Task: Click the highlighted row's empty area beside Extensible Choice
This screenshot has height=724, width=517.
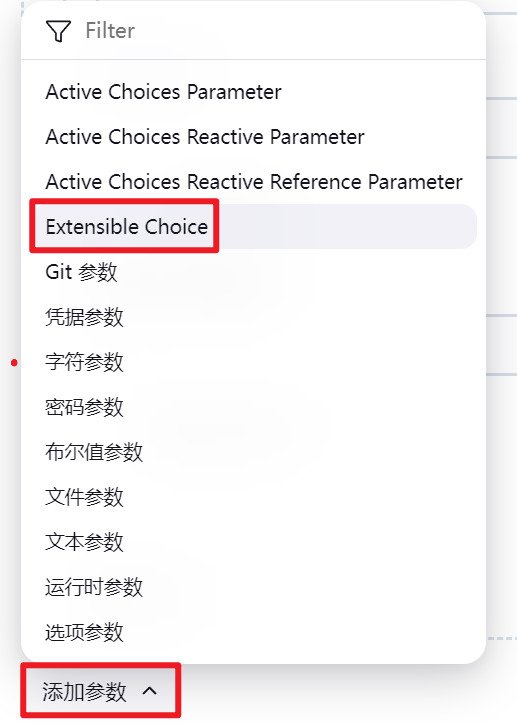Action: pyautogui.click(x=346, y=226)
